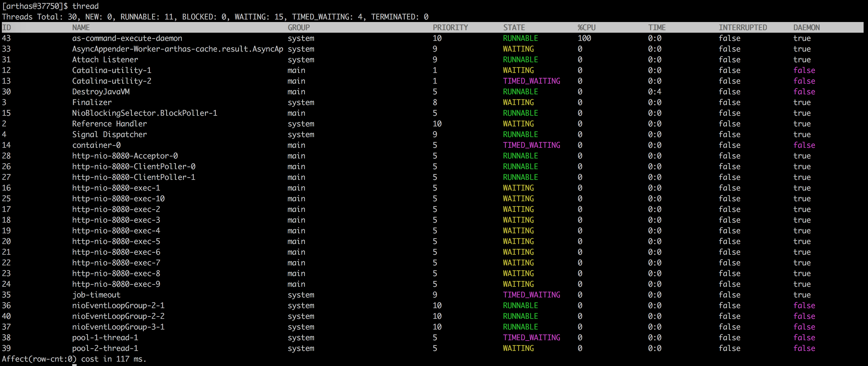Select pool-1-thread-1 thread name

pyautogui.click(x=105, y=337)
